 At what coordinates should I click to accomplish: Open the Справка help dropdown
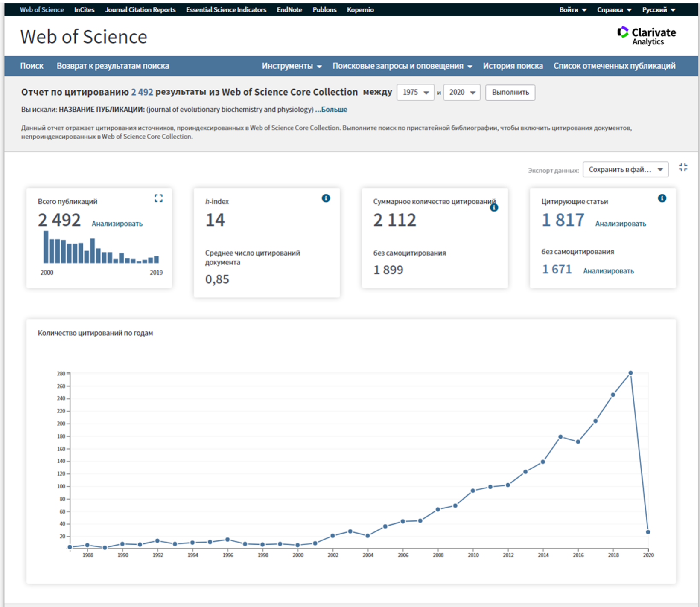coord(614,9)
